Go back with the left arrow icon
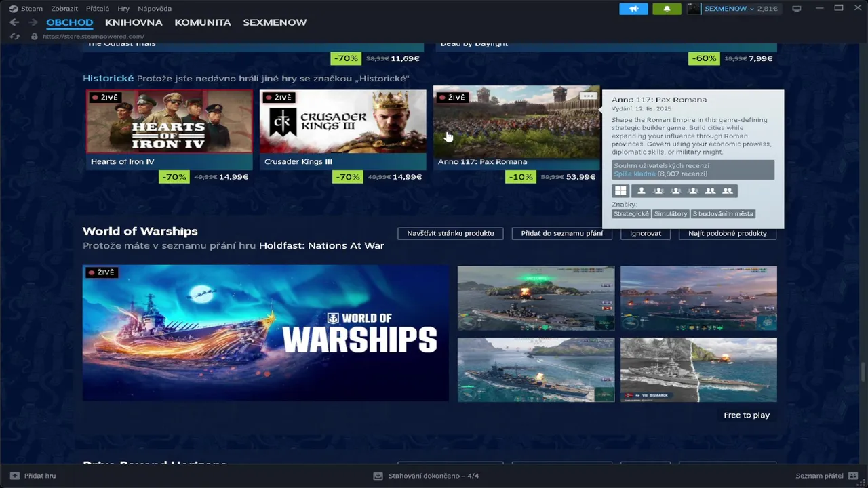 14,22
